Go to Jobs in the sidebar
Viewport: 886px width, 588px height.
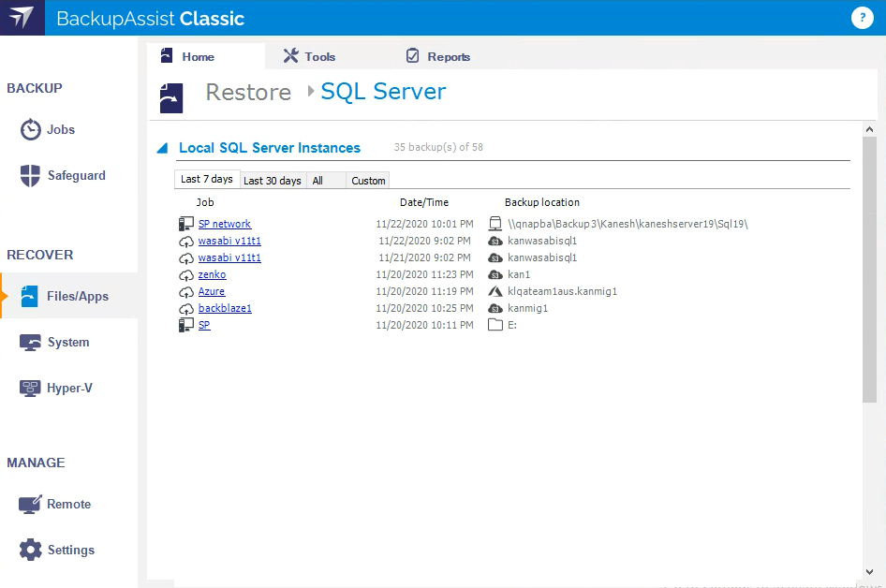pyautogui.click(x=61, y=129)
